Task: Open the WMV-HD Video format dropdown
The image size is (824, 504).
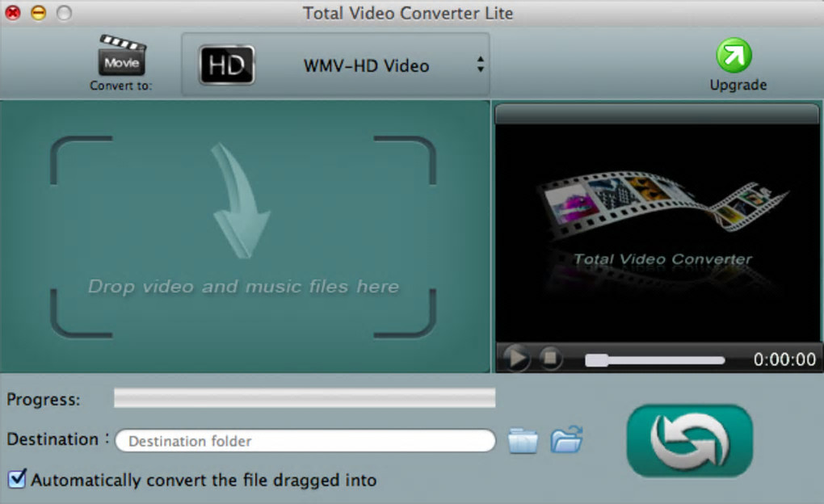Action: (336, 65)
